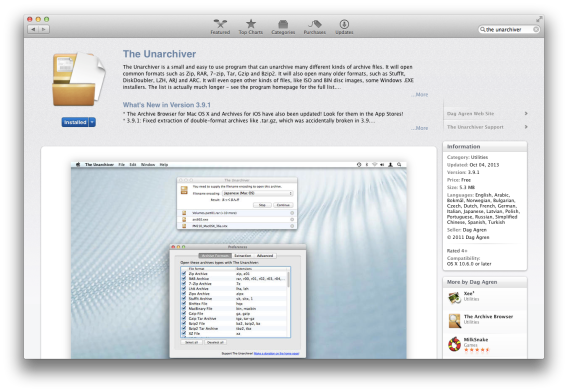The image size is (568, 392).
Task: Click the app screenshot preview
Action: tap(239, 260)
